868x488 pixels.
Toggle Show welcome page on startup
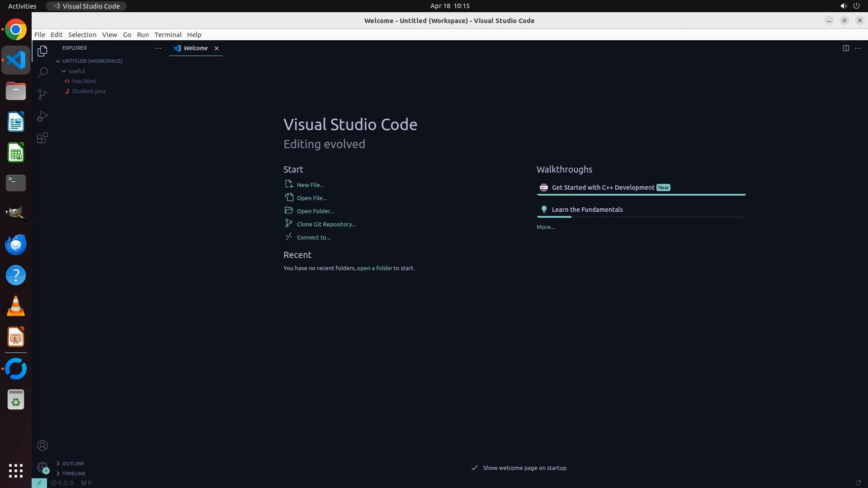coord(475,468)
